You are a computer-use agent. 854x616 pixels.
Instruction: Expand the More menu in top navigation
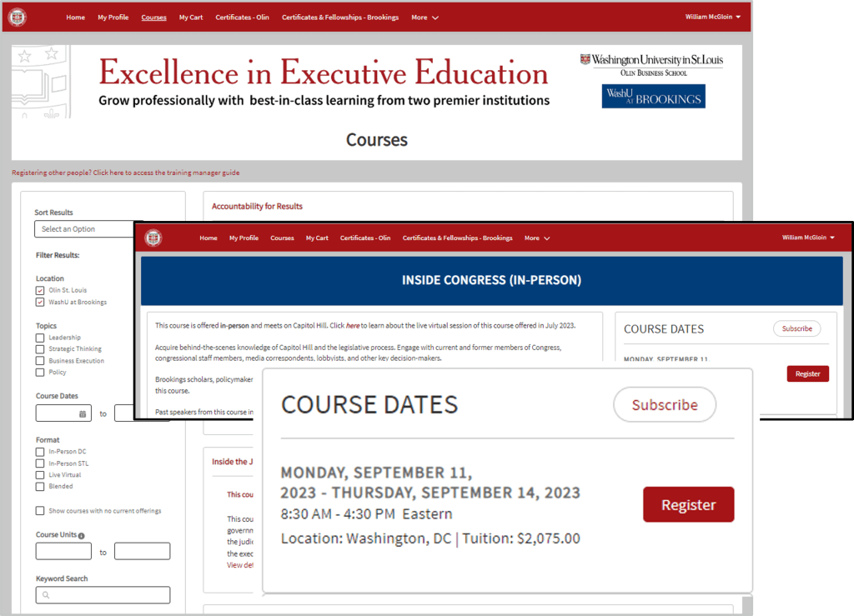click(x=424, y=18)
